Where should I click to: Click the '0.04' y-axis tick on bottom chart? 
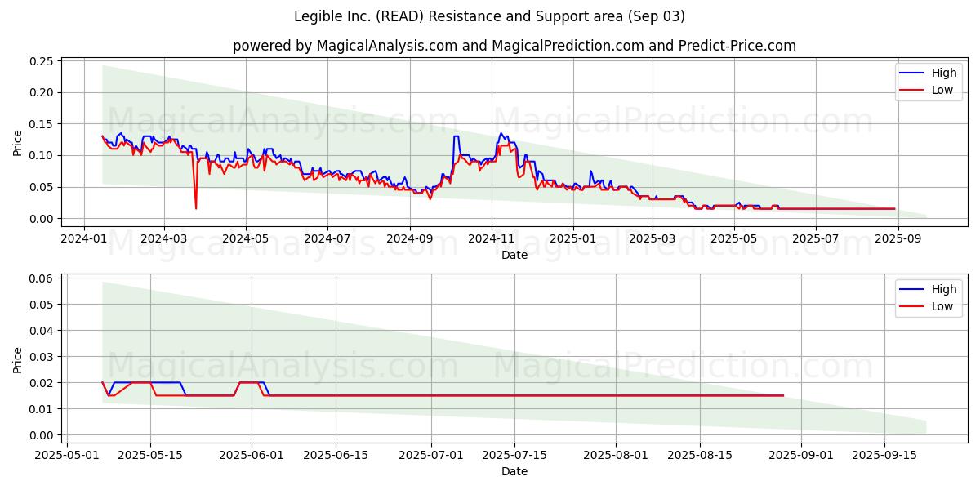(x=42, y=331)
